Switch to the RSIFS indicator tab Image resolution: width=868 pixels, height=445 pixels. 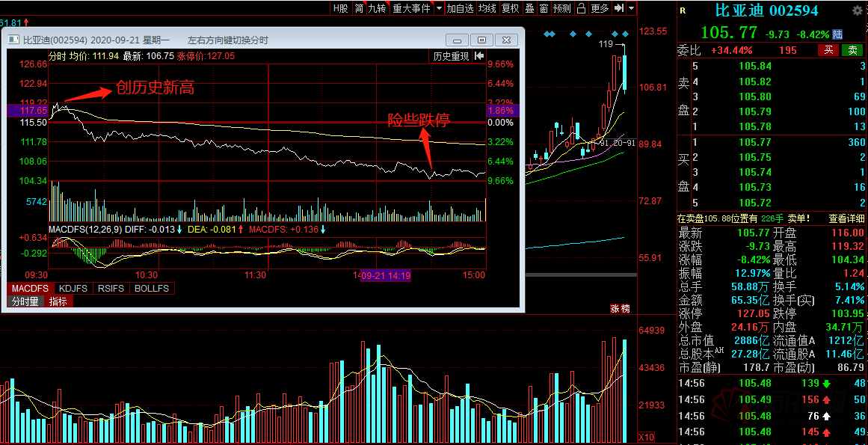click(x=112, y=289)
